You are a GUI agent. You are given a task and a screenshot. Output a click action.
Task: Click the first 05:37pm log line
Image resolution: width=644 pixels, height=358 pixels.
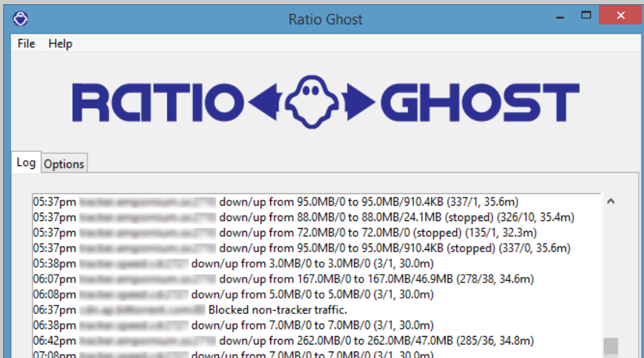tap(177, 201)
